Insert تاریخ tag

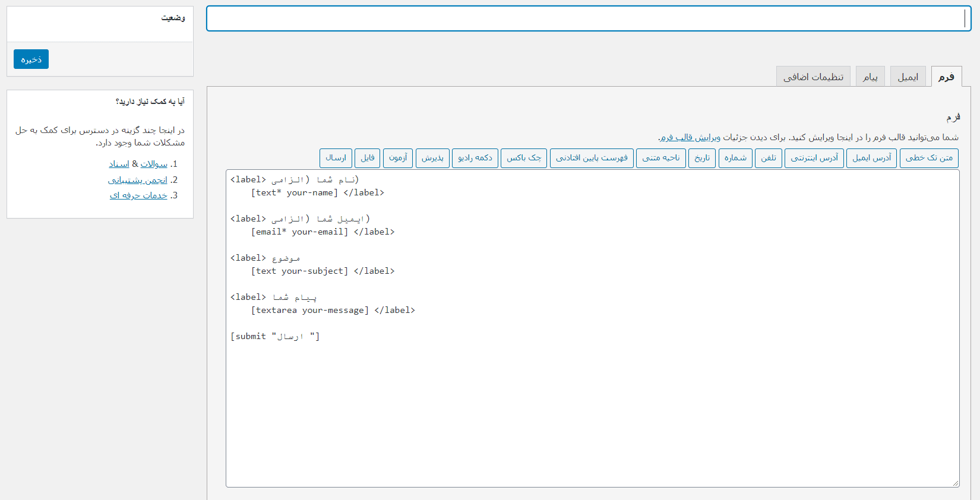coord(702,158)
